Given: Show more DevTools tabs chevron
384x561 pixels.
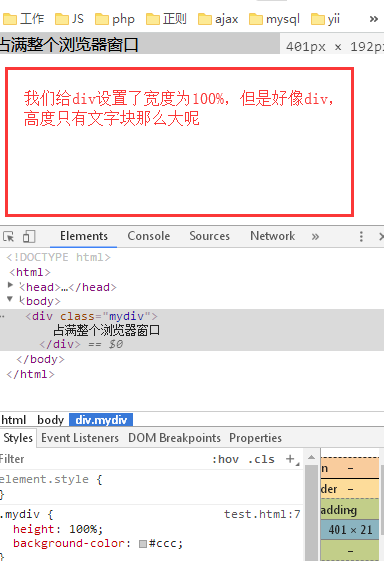Looking at the screenshot, I should point(315,236).
